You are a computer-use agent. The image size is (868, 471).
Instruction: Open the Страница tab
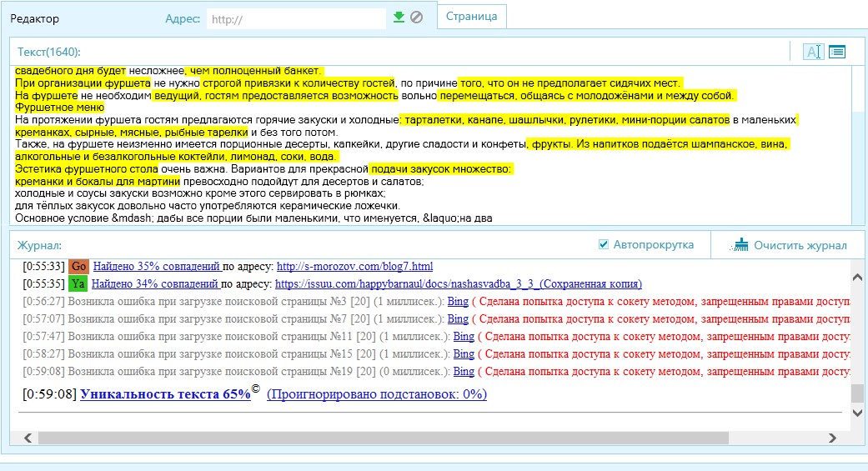[472, 16]
